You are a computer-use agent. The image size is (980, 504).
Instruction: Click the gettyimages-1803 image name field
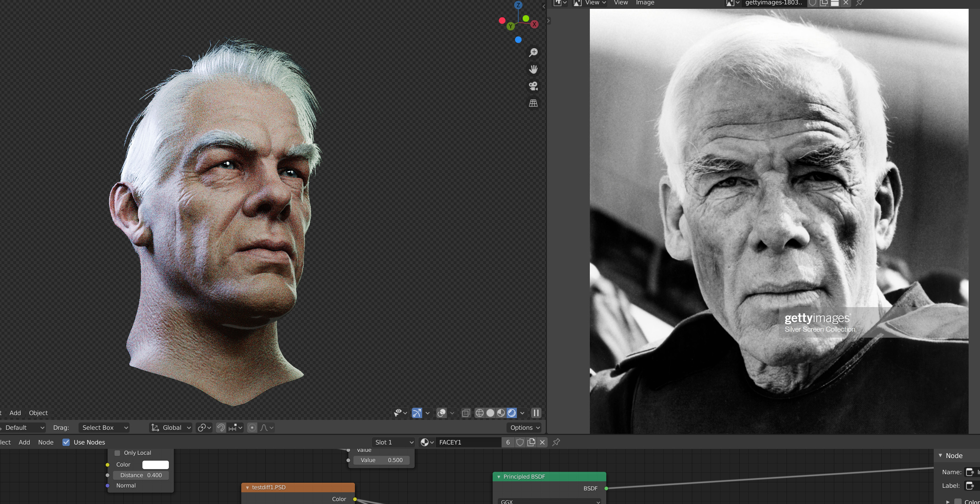[x=773, y=3]
